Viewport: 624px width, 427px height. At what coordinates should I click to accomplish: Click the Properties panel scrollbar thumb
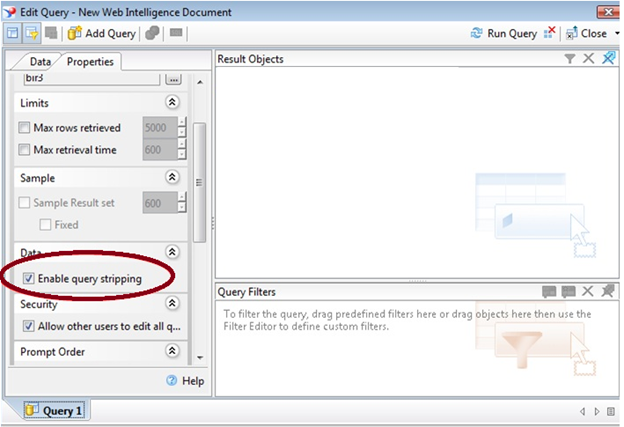[199, 182]
